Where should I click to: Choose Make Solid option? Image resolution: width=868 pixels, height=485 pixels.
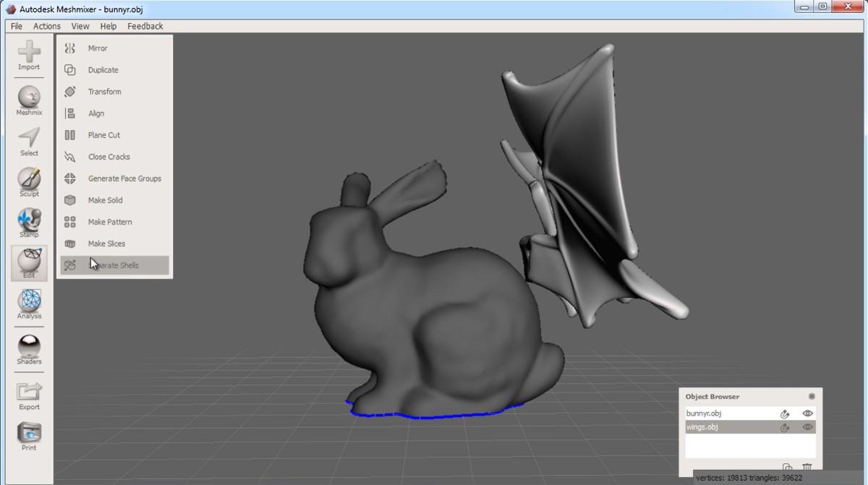(x=114, y=200)
